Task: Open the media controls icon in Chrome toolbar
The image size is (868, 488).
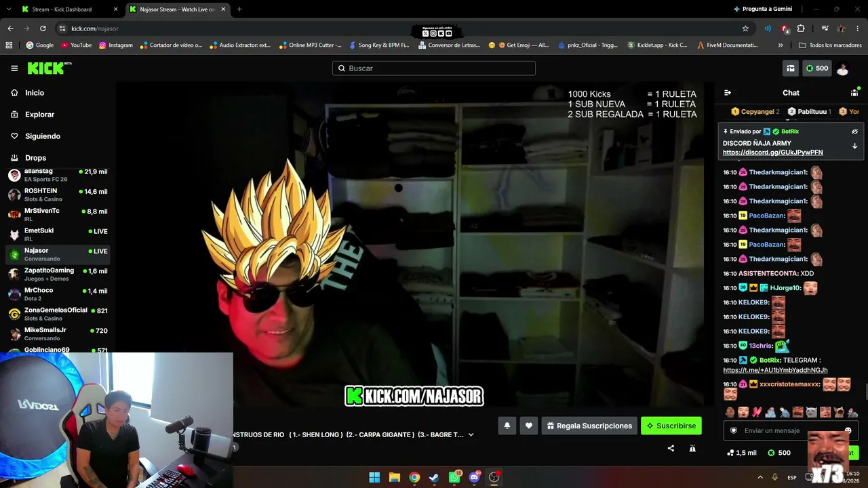Action: [x=825, y=28]
